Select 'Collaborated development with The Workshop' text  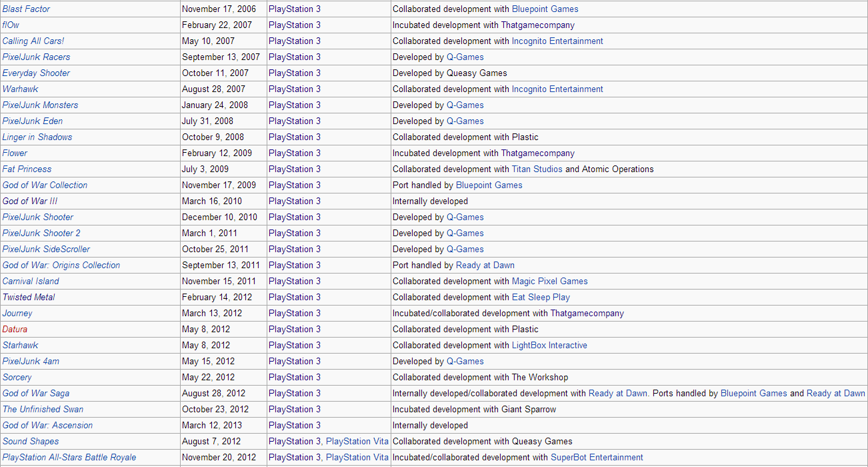(x=481, y=377)
